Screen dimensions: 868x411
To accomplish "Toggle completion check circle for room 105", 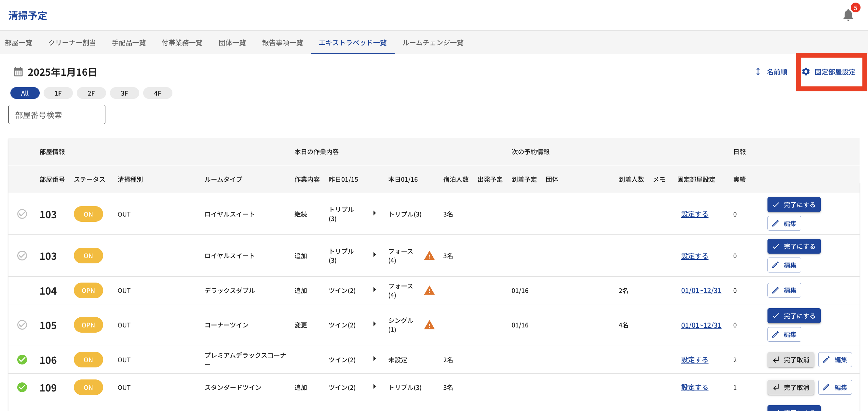I will [x=22, y=325].
